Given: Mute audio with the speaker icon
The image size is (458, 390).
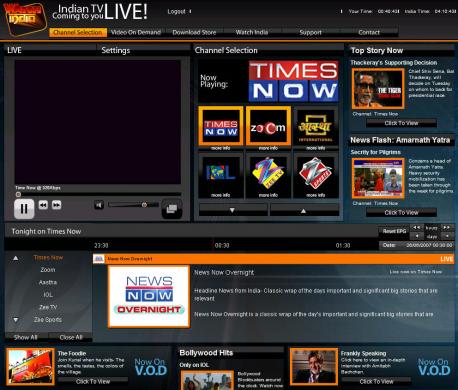Looking at the screenshot, I should [x=99, y=205].
